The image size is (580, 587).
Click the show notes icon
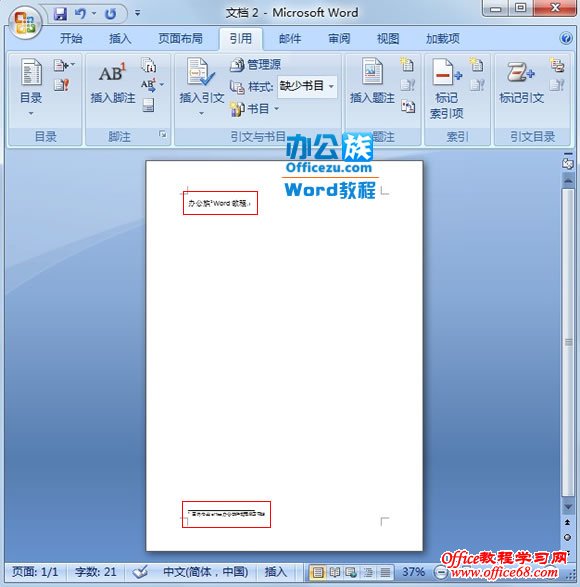click(x=148, y=105)
